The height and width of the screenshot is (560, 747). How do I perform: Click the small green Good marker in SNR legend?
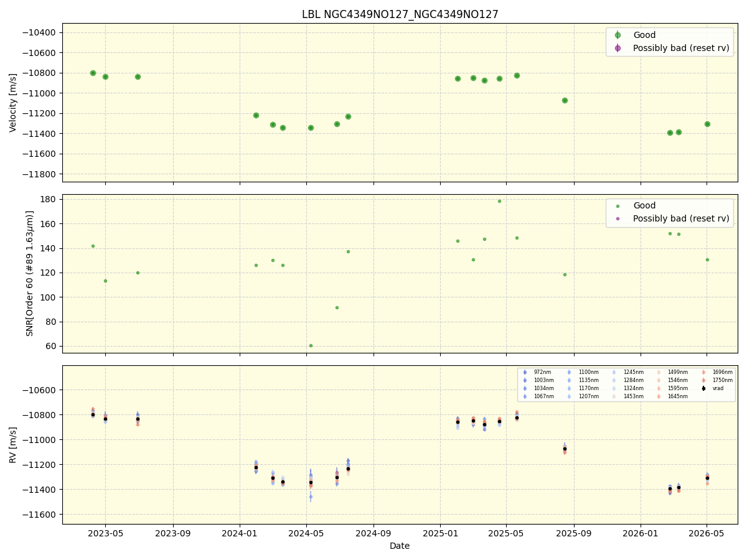(618, 206)
